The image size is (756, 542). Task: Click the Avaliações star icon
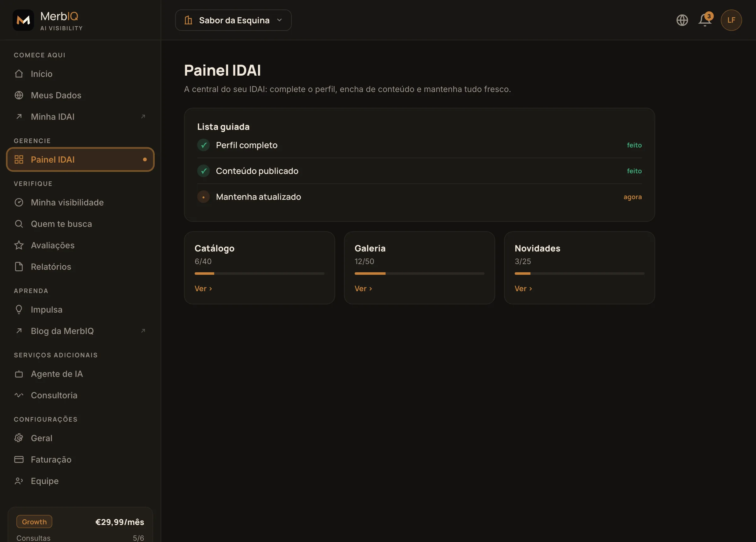pos(19,245)
